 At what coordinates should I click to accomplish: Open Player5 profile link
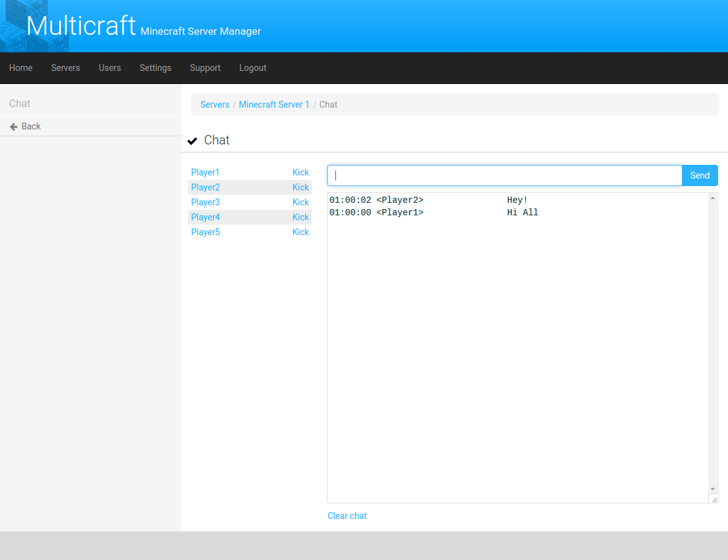[x=206, y=231]
